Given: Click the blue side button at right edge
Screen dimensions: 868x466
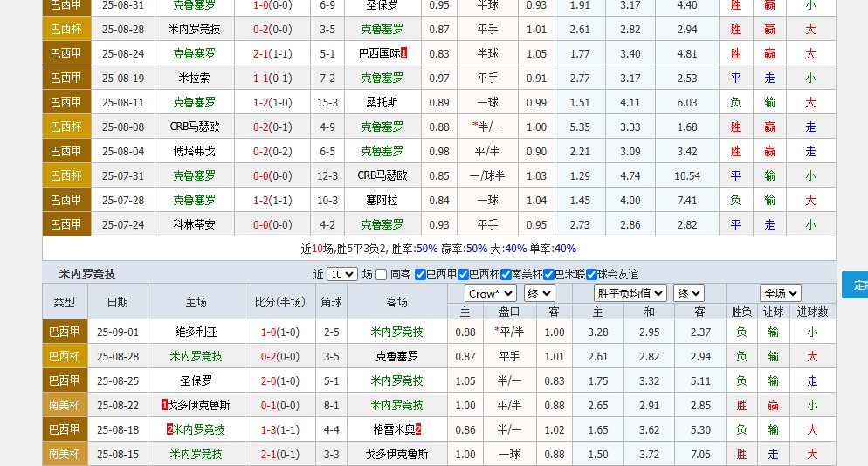Looking at the screenshot, I should [x=856, y=284].
